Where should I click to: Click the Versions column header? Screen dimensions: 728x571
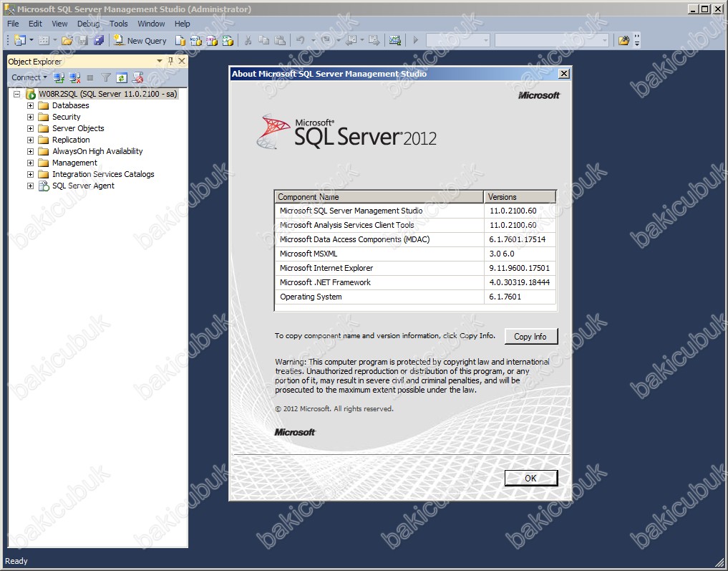click(520, 197)
